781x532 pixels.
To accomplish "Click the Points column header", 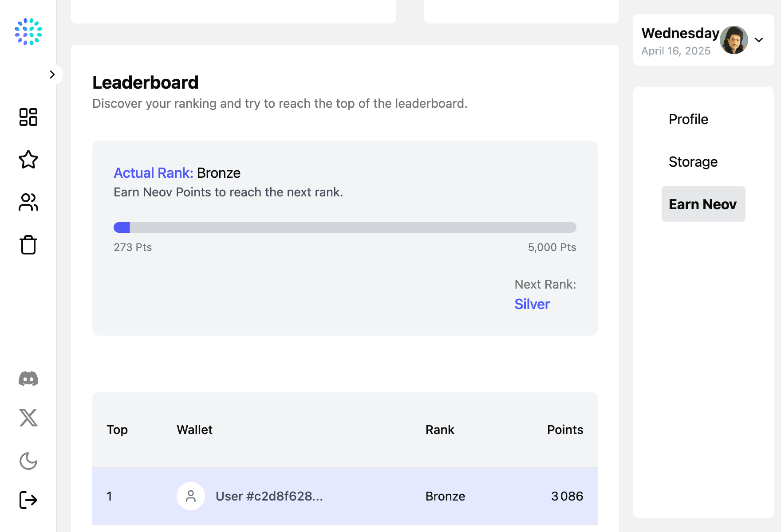I will coord(565,430).
